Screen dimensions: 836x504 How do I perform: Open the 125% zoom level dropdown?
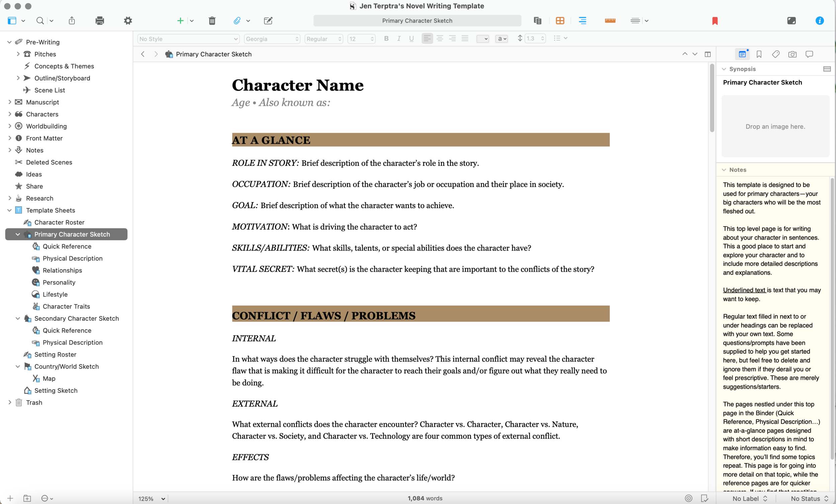click(x=151, y=498)
